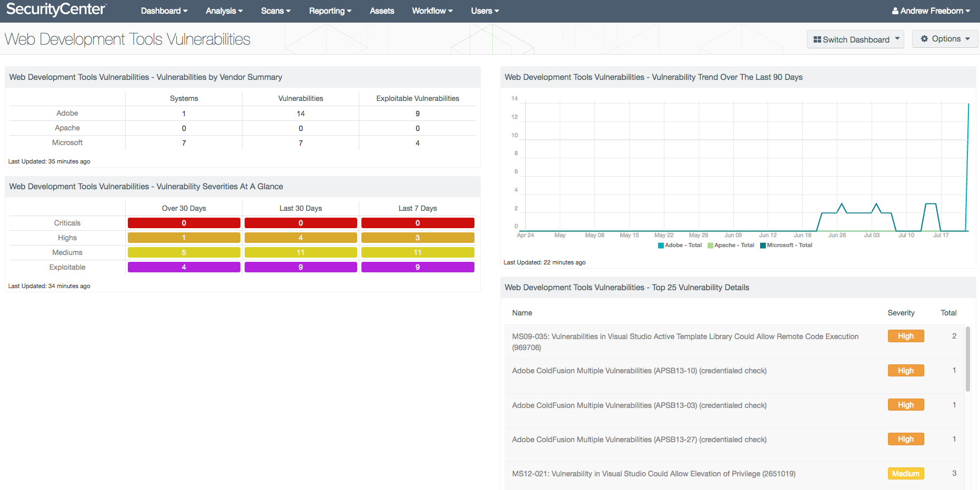The image size is (980, 490).
Task: Click the Apache vendor row label
Action: tap(67, 128)
